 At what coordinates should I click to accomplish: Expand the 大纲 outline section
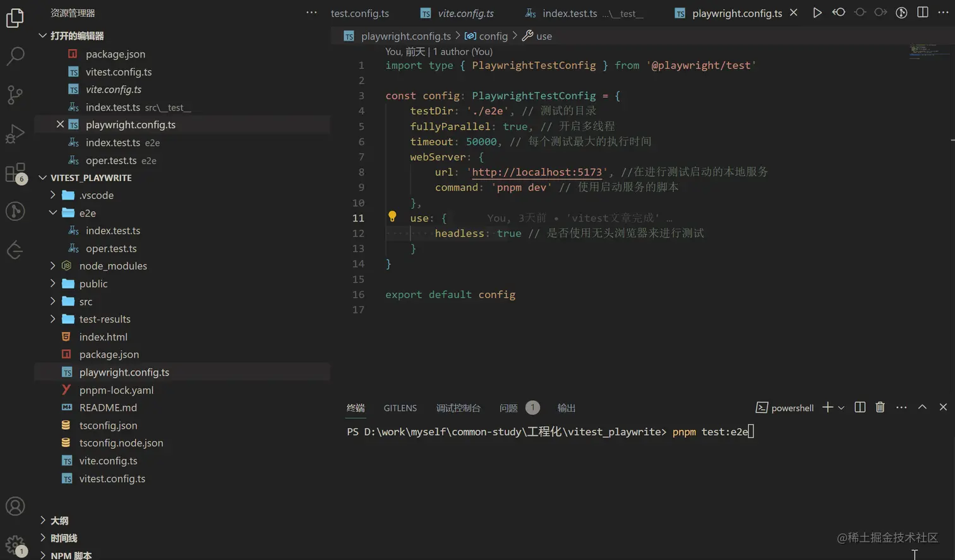click(x=42, y=520)
